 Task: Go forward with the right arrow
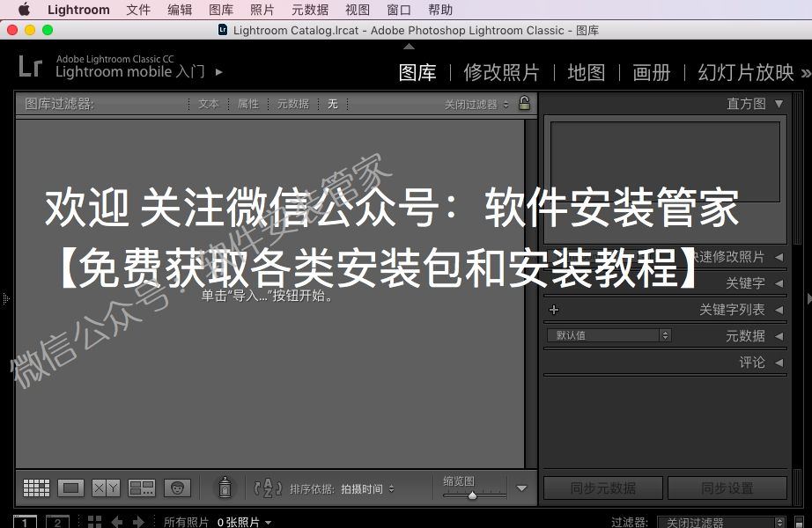[x=138, y=522]
